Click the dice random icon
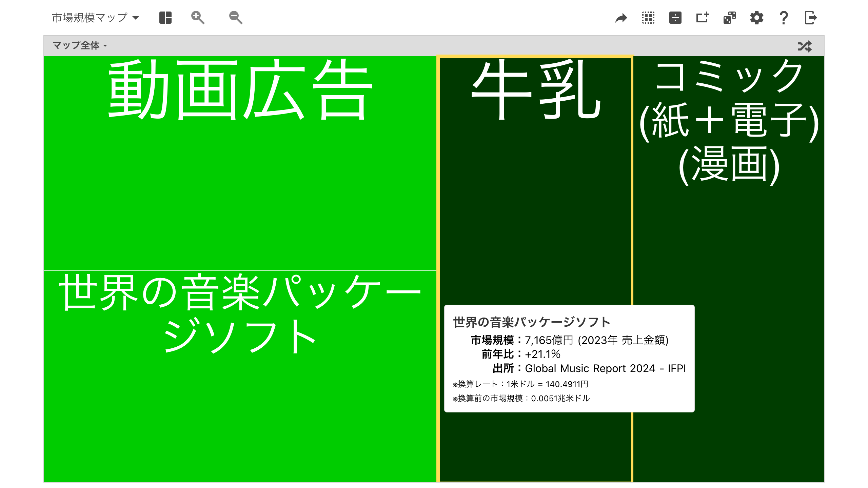The height and width of the screenshot is (488, 868). coord(730,18)
